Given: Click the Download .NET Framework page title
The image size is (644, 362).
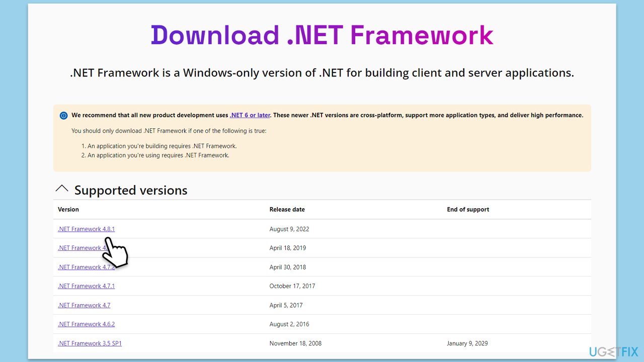Looking at the screenshot, I should (x=322, y=35).
